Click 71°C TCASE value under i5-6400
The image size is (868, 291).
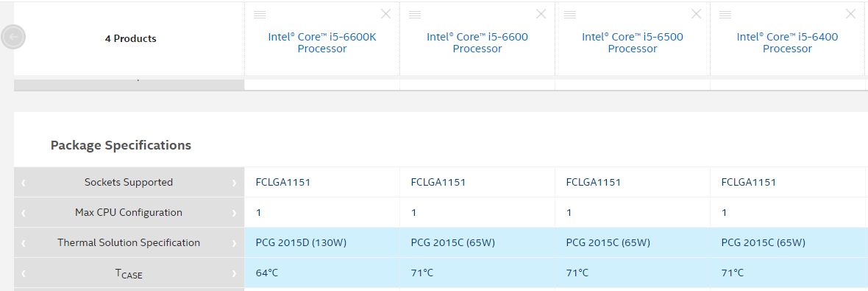(733, 273)
